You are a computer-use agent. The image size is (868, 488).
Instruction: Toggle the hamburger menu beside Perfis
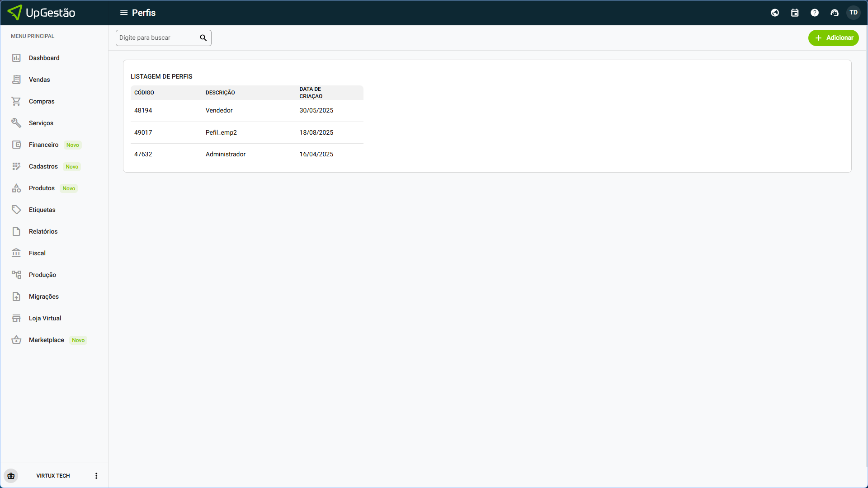click(x=123, y=13)
